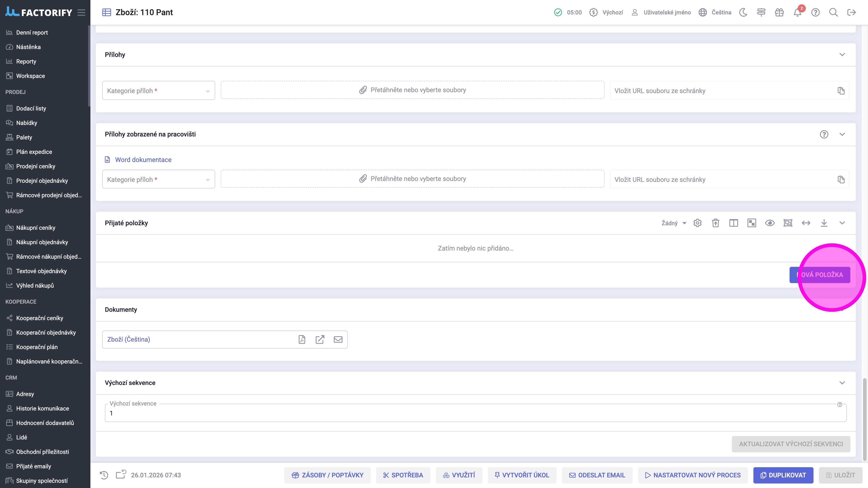Toggle dark mode moon icon
Viewport: 868px width, 488px height.
(743, 12)
